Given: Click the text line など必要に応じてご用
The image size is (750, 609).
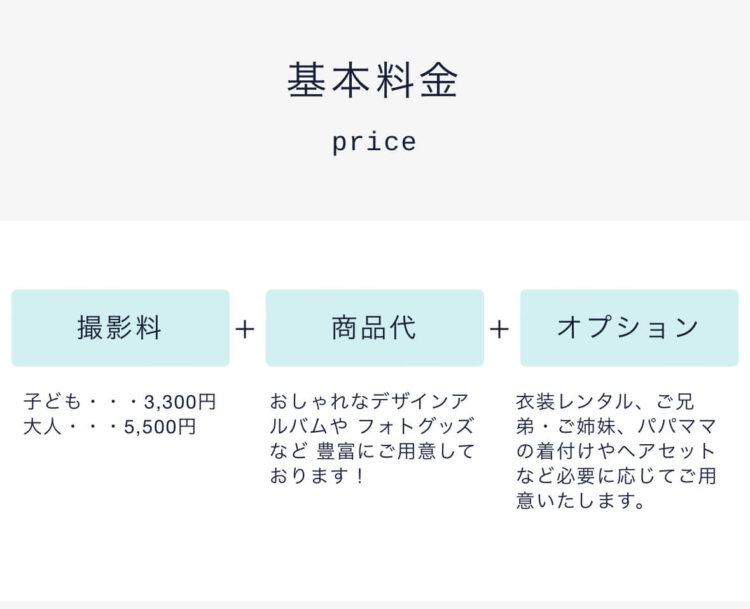Looking at the screenshot, I should pos(616,476).
